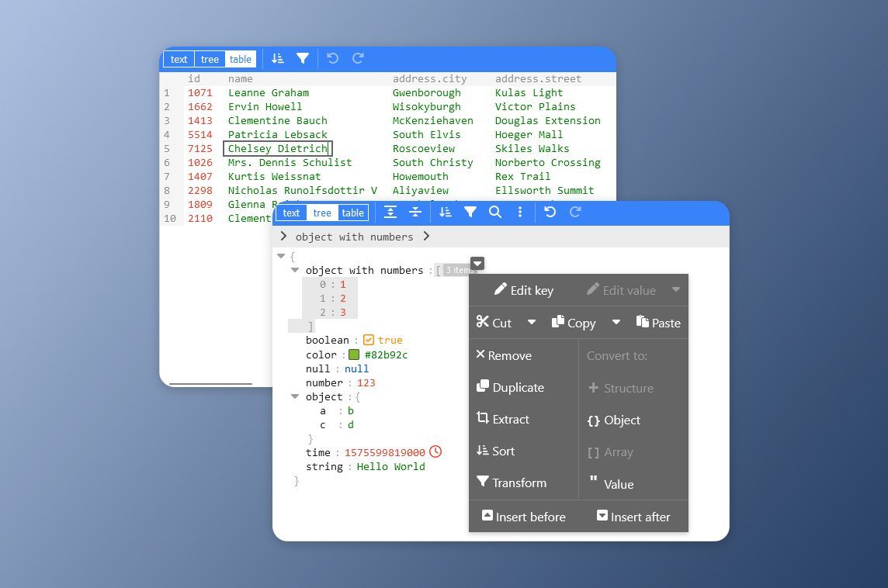The width and height of the screenshot is (888, 588).
Task: Click the number value 123
Action: click(x=366, y=382)
